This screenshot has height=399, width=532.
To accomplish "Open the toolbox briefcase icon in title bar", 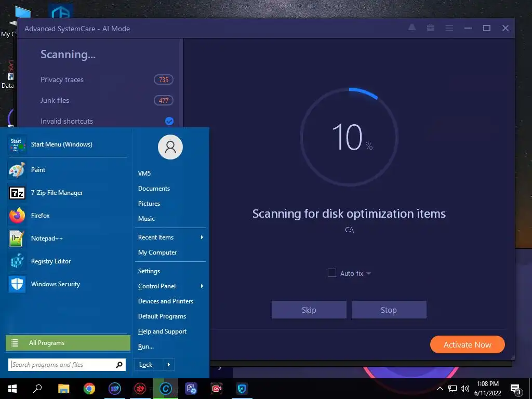I will point(431,28).
